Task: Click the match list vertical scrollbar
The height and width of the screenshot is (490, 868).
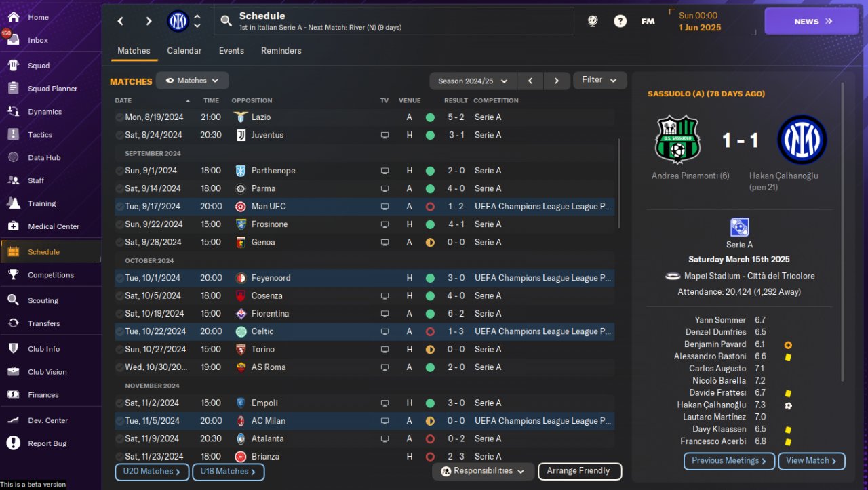Action: [x=619, y=183]
